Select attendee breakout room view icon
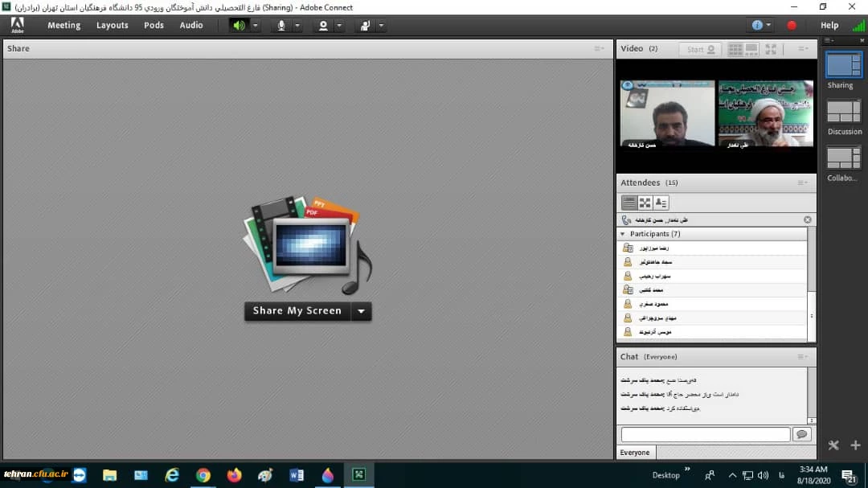This screenshot has height=488, width=868. click(645, 203)
